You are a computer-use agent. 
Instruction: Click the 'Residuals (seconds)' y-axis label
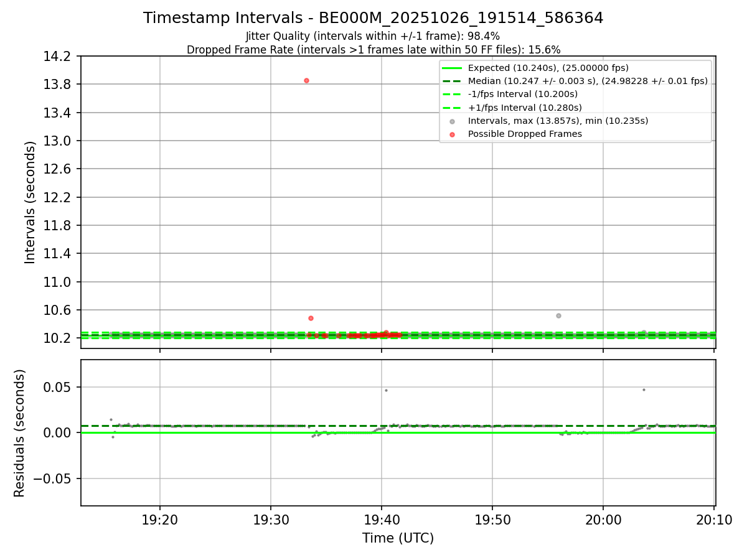[x=20, y=433]
